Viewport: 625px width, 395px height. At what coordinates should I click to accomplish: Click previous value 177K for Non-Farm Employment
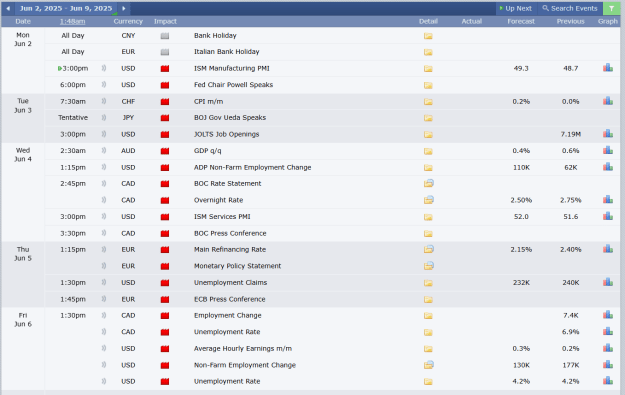coord(570,365)
